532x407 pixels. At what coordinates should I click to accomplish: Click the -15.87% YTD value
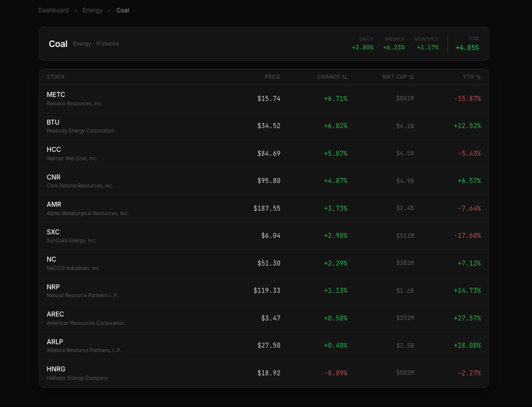[468, 98]
